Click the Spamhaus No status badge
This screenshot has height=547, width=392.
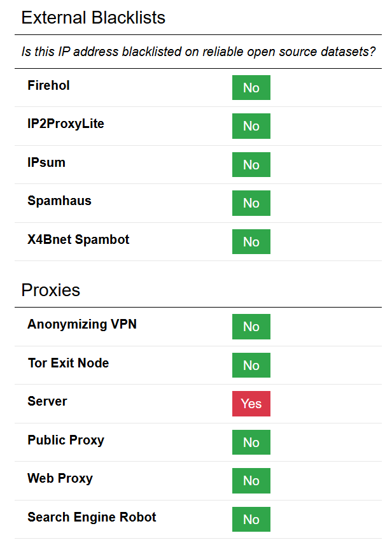[251, 203]
